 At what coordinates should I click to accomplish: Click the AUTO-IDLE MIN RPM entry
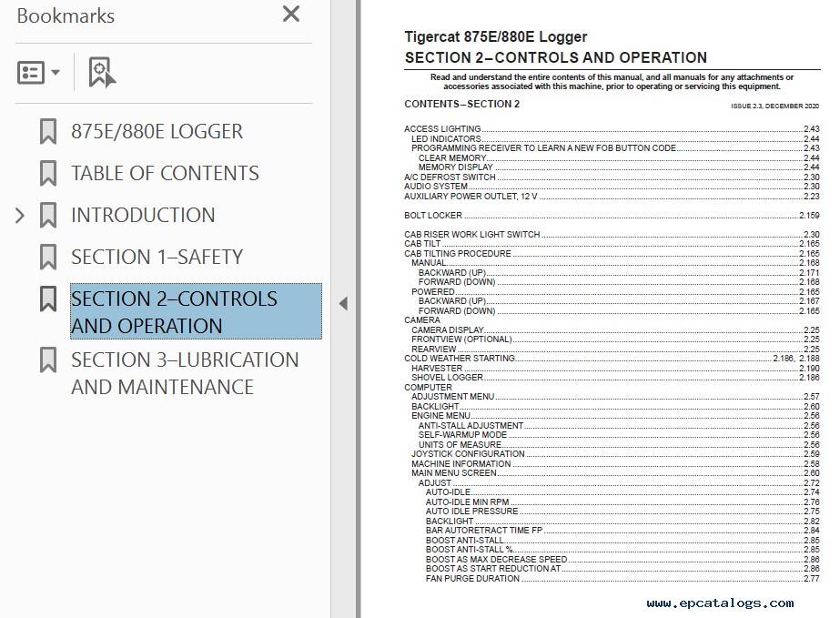(x=622, y=502)
